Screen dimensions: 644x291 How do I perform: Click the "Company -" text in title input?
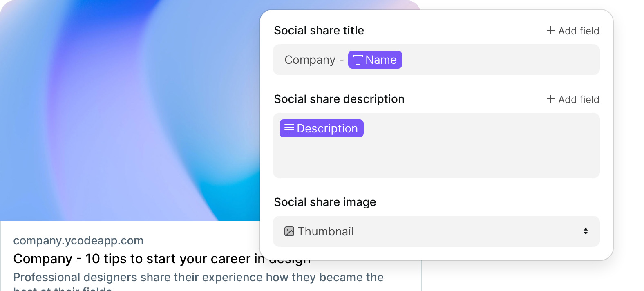point(314,60)
